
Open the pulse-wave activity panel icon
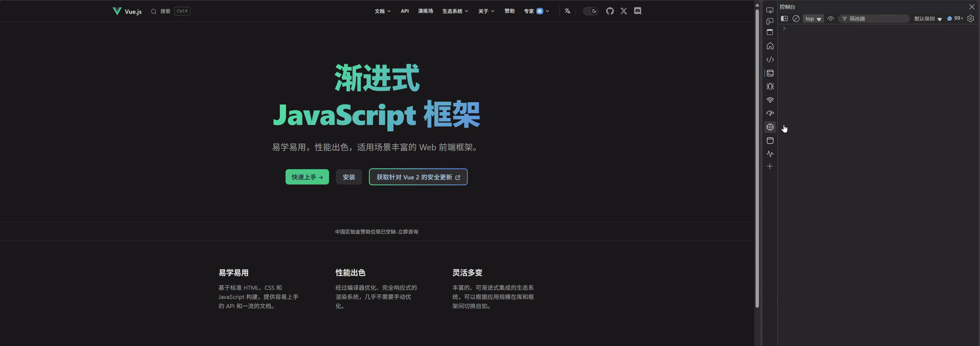coord(770,154)
